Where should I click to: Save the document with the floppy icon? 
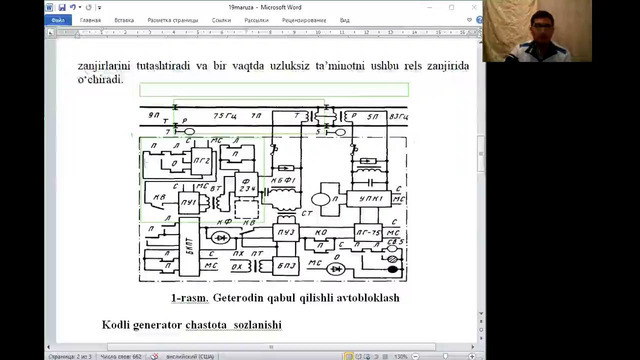[62, 7]
